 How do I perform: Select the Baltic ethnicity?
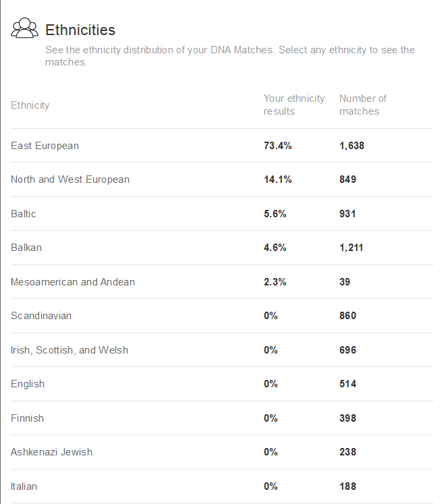[24, 214]
